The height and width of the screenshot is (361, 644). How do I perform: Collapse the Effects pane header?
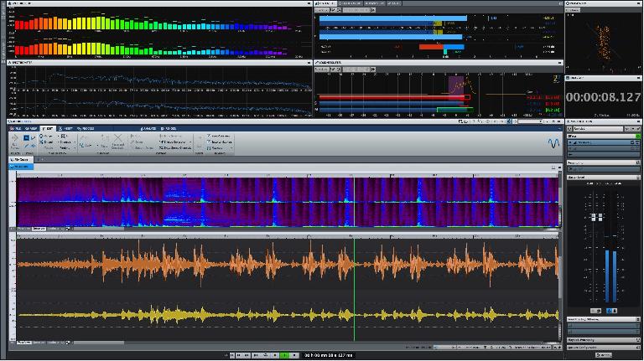(x=603, y=137)
